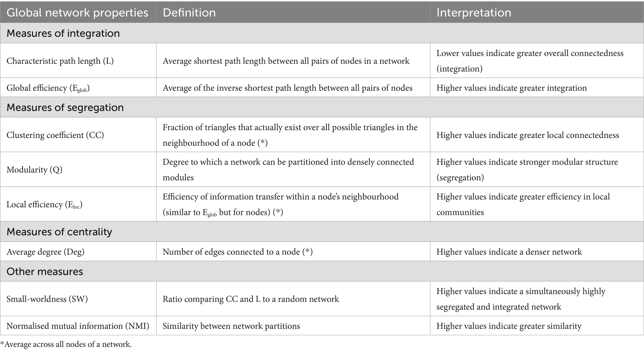Screen dimensions: 644x352
Task: Select the 'Measures of integration' section row
Action: pyautogui.click(x=322, y=33)
